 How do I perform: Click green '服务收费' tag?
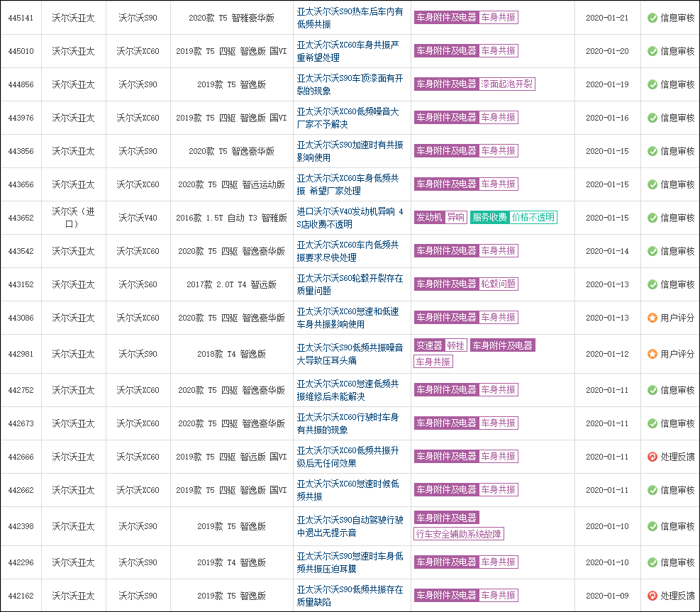(490, 218)
